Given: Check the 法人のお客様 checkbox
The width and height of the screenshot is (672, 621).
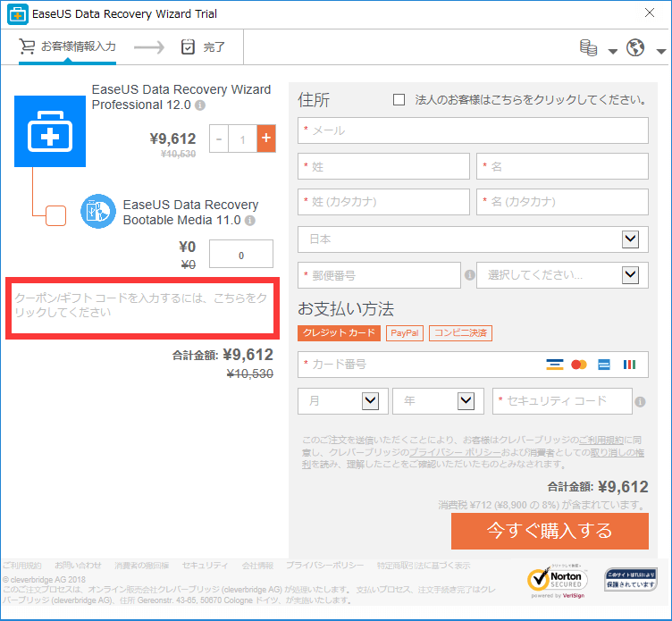Looking at the screenshot, I should pos(399,100).
